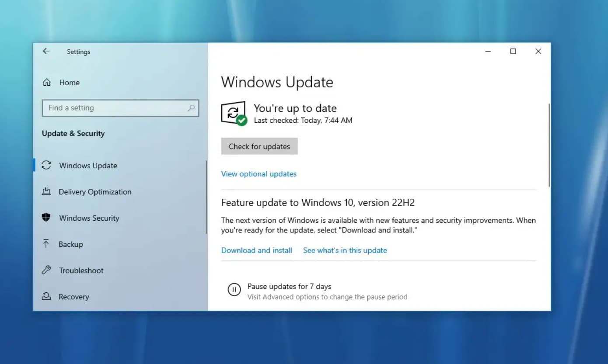Click the pause circle icon
This screenshot has width=608, height=364.
pyautogui.click(x=234, y=289)
